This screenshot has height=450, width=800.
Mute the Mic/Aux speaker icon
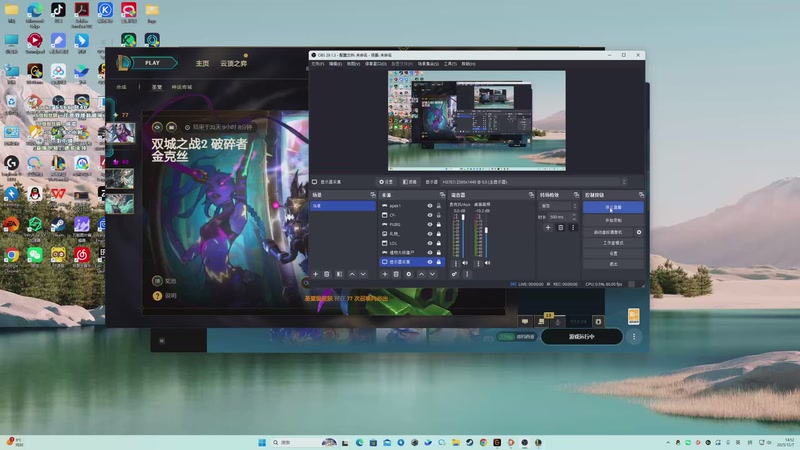coord(465,263)
